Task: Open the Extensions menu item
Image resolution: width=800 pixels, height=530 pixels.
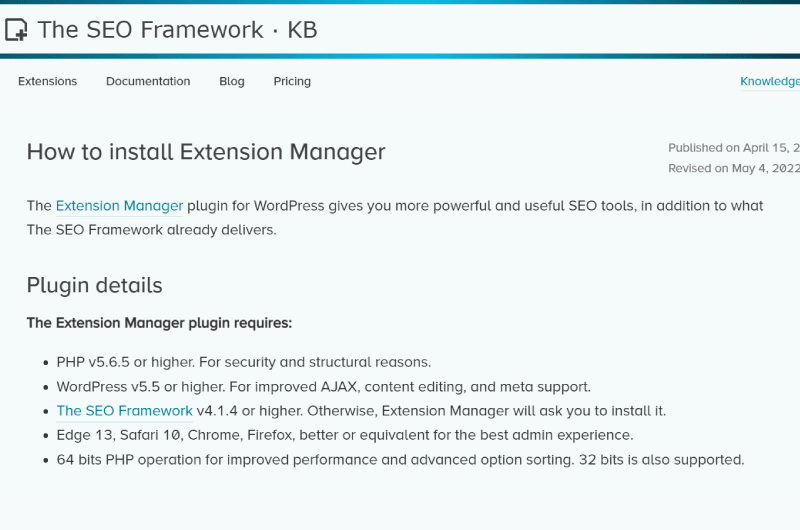Action: coord(47,81)
